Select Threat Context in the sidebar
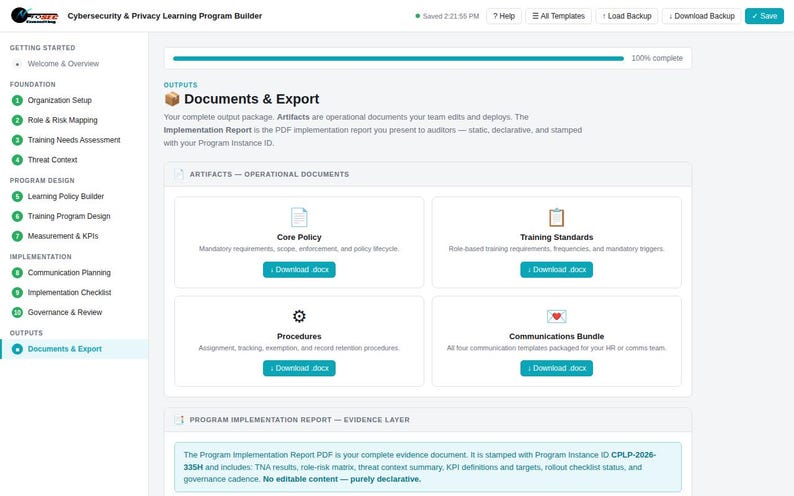794x496 pixels. pyautogui.click(x=74, y=160)
